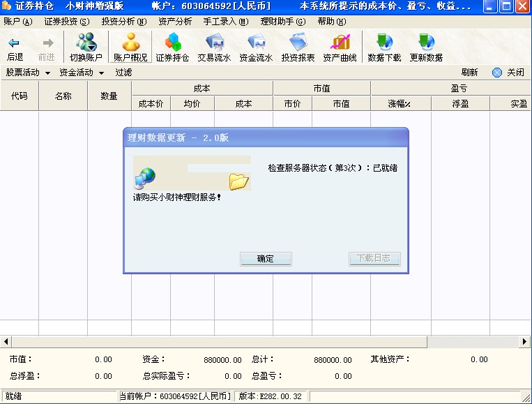Click the horizontal scrollbar right arrow

526,342
